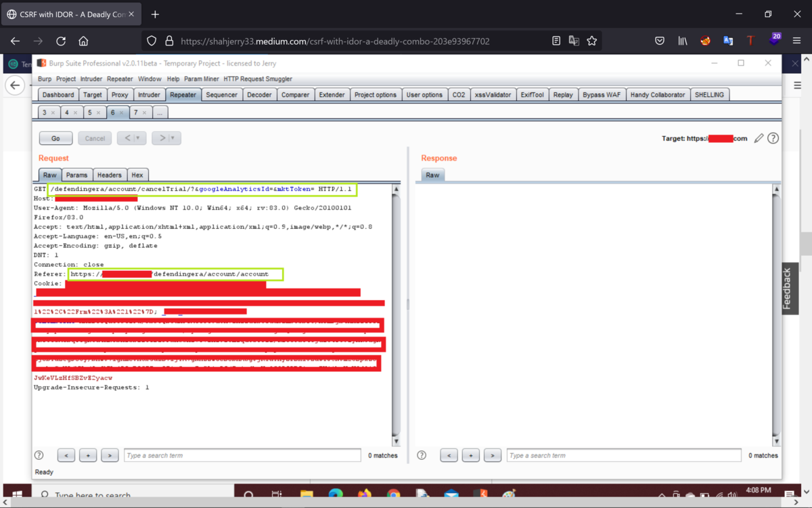The image size is (812, 508).
Task: Open the Param Miner menu
Action: [x=202, y=79]
